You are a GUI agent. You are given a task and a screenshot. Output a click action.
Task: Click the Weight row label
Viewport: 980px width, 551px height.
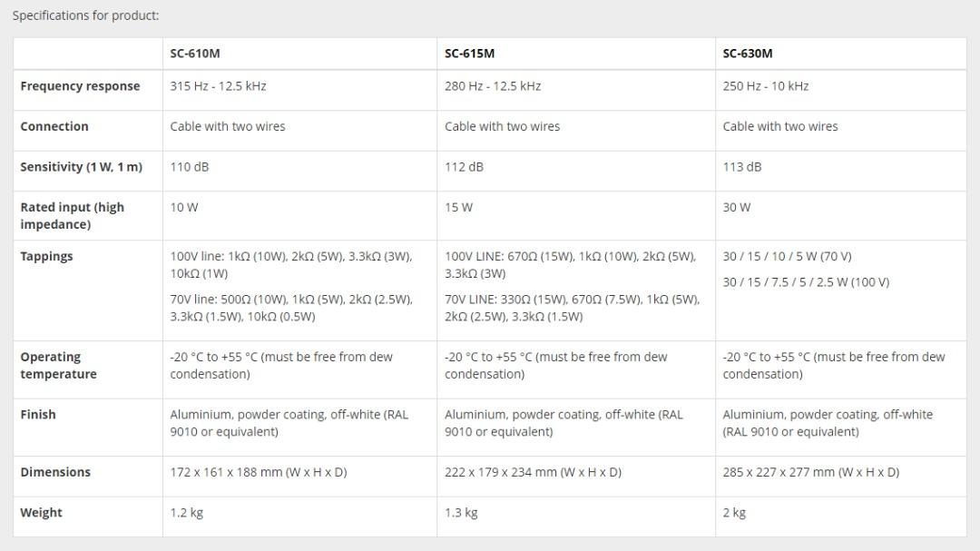coord(41,512)
